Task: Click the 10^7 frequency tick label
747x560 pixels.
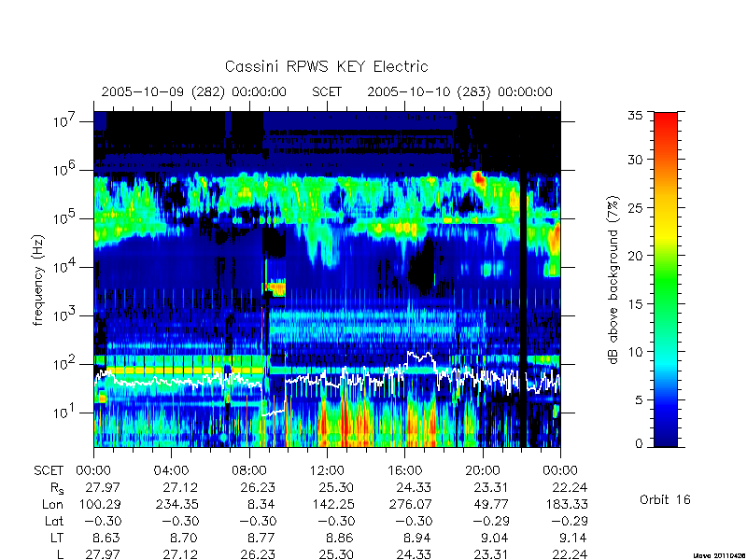Action: pos(65,120)
